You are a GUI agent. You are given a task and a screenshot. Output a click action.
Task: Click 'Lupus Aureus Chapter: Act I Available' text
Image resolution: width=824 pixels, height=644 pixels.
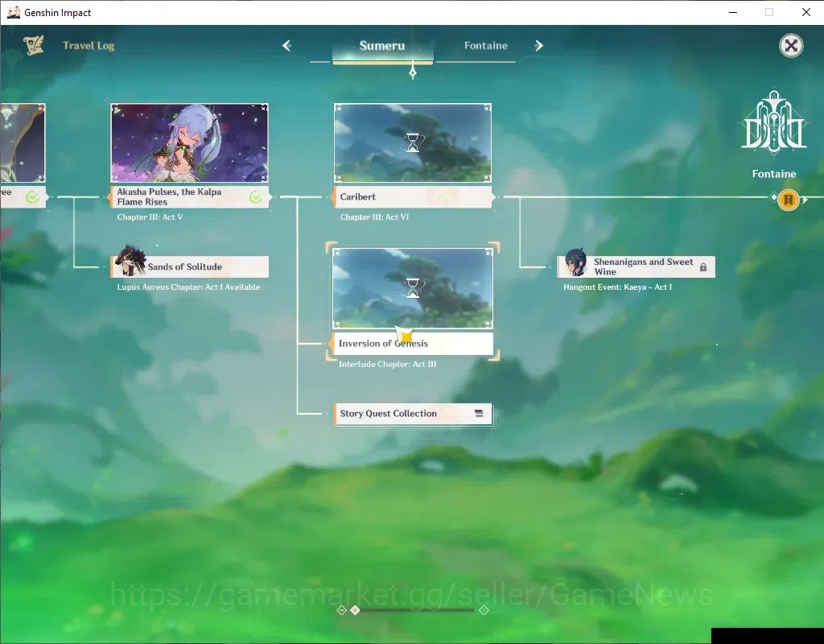(188, 287)
